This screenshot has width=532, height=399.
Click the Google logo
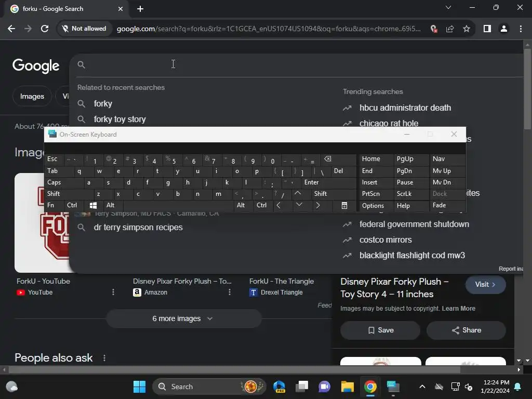[x=36, y=65]
